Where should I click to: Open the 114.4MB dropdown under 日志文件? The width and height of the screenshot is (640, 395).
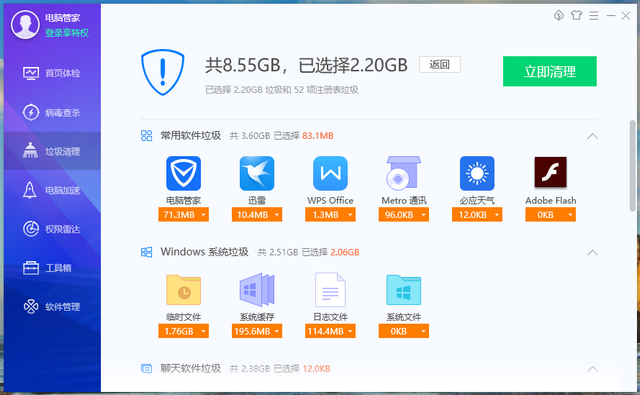tap(330, 331)
